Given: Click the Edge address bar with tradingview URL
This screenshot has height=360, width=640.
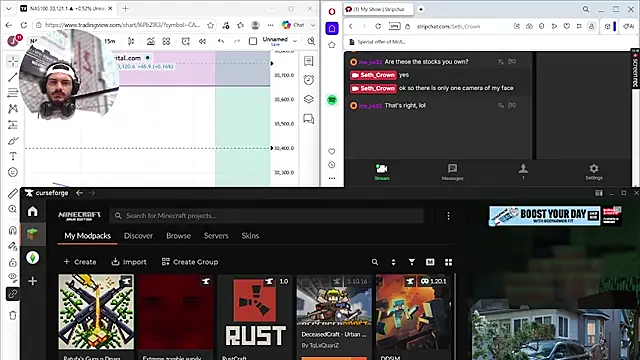Looking at the screenshot, I should (122, 25).
